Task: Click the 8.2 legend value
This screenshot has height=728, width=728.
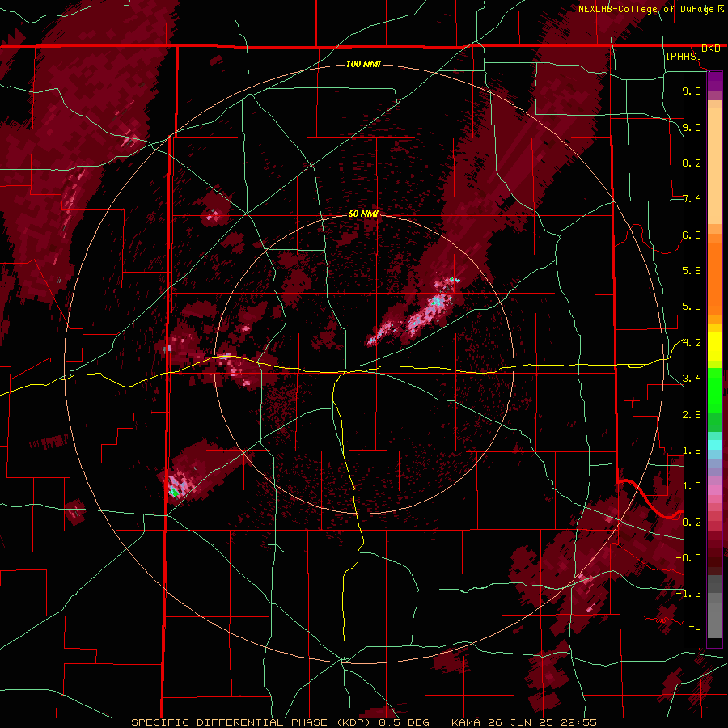Action: coord(692,163)
